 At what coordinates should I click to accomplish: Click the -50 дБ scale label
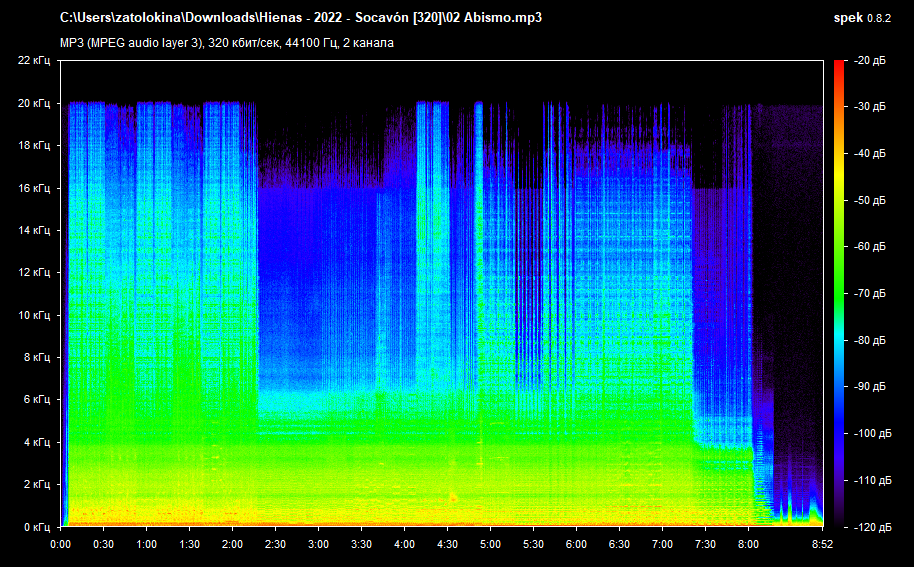point(870,201)
